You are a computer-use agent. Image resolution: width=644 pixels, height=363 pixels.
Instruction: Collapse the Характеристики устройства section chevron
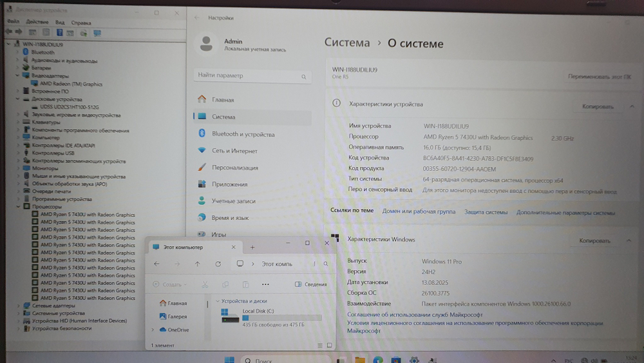coord(630,106)
